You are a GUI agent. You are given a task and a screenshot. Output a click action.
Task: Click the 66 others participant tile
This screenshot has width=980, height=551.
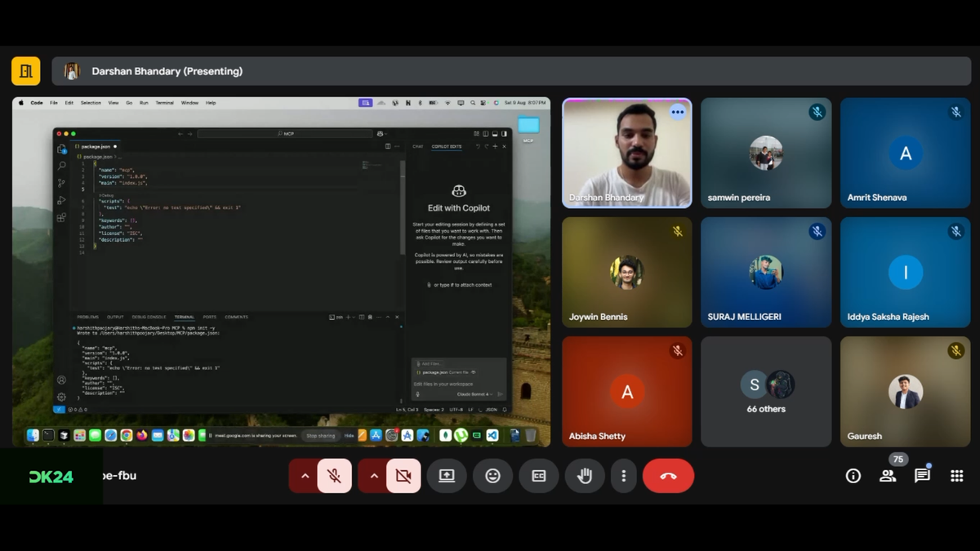(766, 392)
